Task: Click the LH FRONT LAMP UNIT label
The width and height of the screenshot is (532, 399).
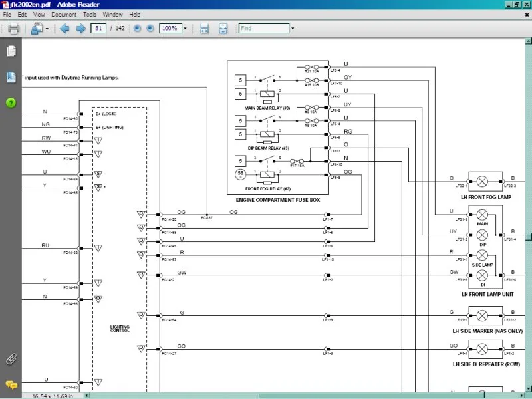Action: point(487,294)
